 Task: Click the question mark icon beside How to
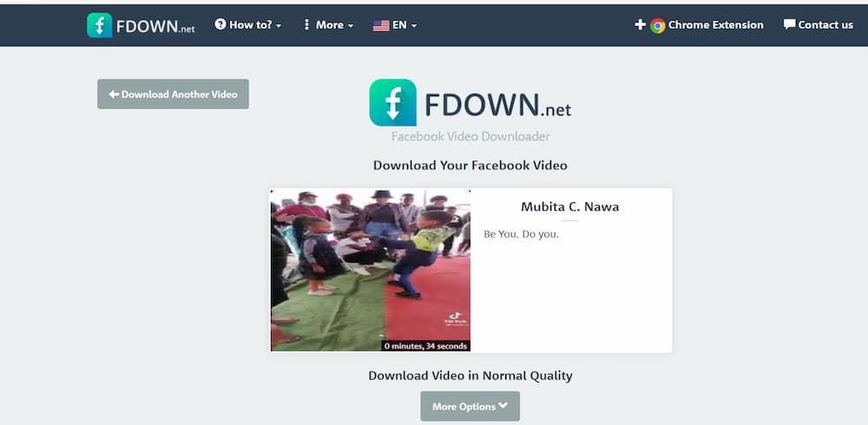pos(220,24)
